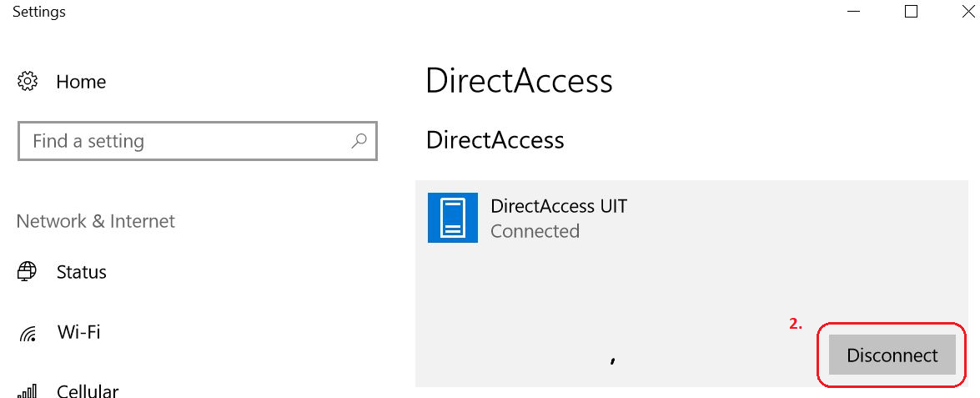This screenshot has width=980, height=398.
Task: Click the large DirectAccess page title
Action: (519, 81)
